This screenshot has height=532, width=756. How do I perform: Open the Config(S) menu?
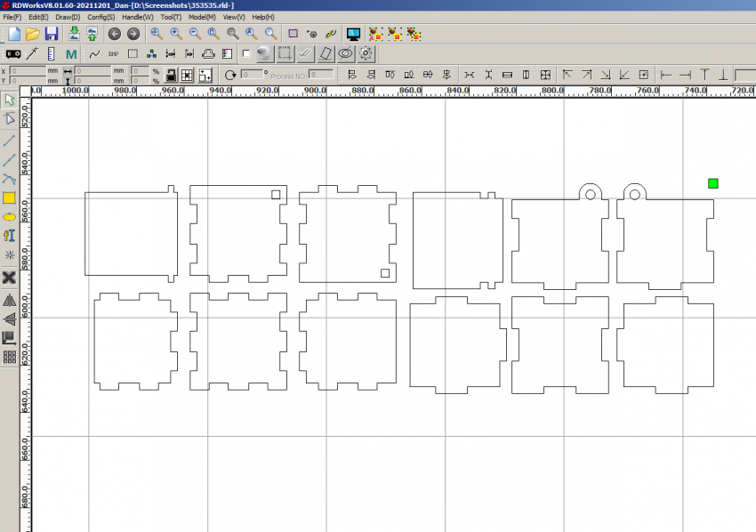(x=101, y=17)
